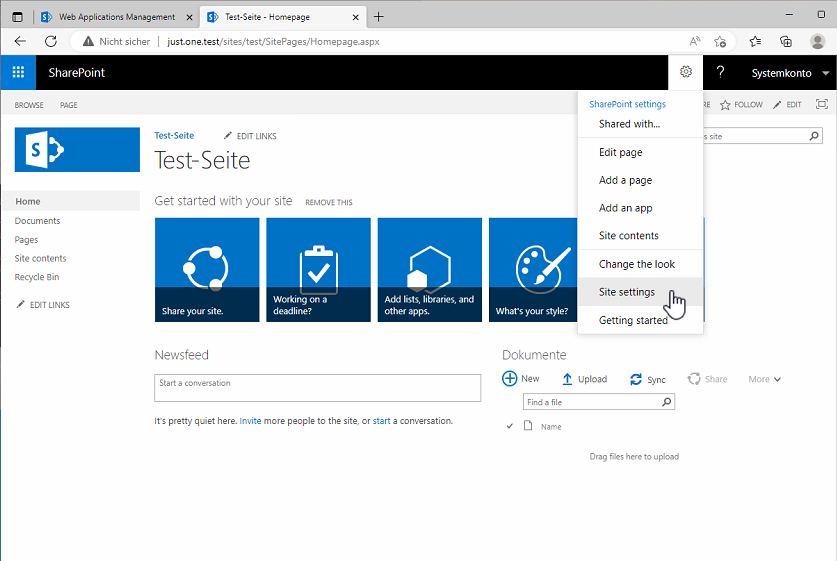Click Add lists, libraries, and apps tile
Screen dimensions: 837x561
tap(430, 270)
